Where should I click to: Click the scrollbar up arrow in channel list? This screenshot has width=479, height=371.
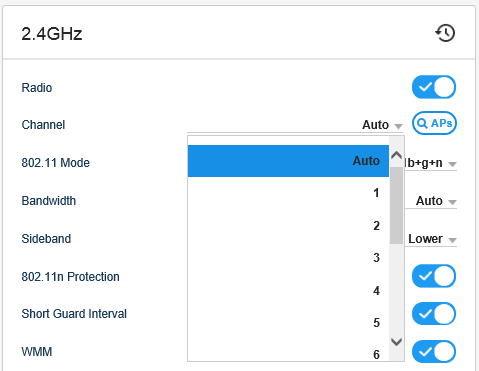click(396, 156)
